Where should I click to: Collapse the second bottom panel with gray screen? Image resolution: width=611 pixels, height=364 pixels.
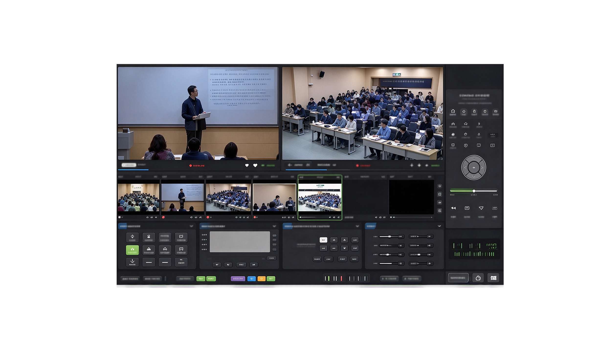pyautogui.click(x=274, y=226)
